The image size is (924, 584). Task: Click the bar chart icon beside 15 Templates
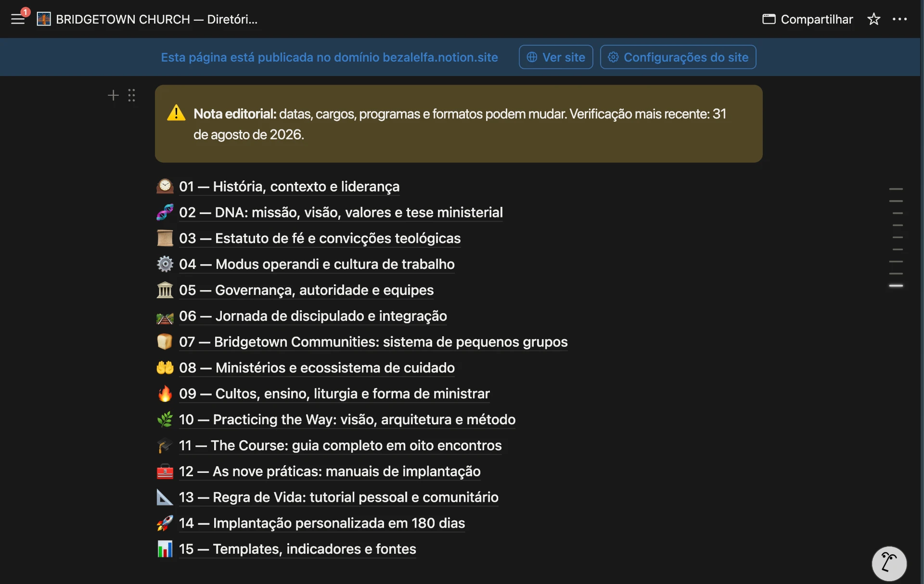165,549
